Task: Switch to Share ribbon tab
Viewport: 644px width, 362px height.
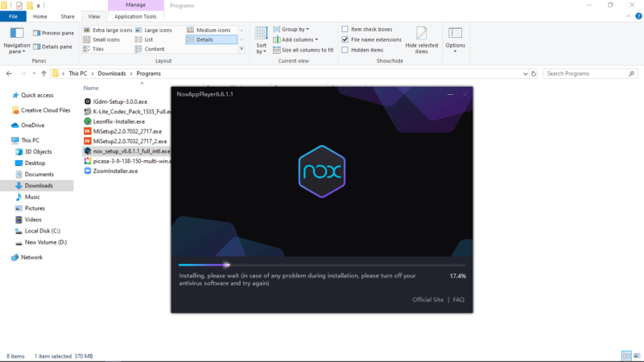Action: [x=68, y=16]
